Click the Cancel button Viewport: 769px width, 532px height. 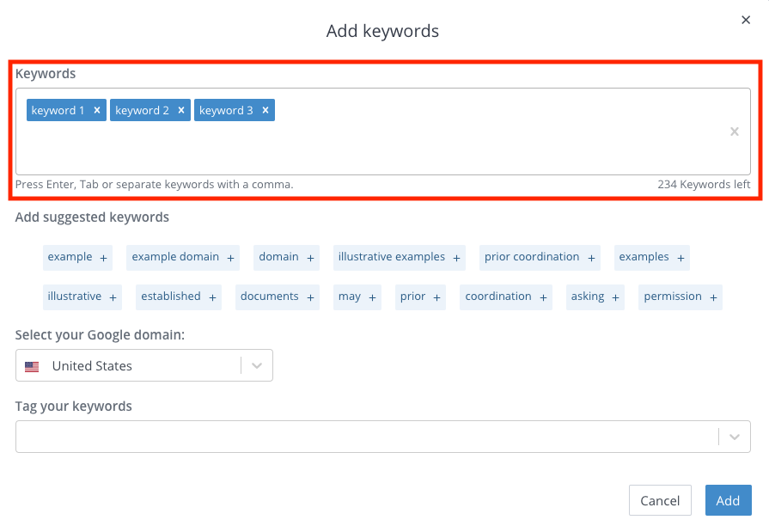click(x=660, y=500)
